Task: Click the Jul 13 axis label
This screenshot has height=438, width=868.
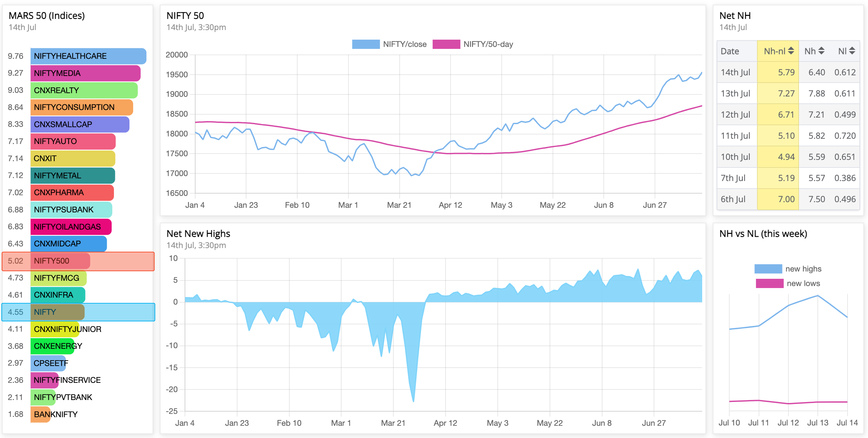Action: pos(817,423)
